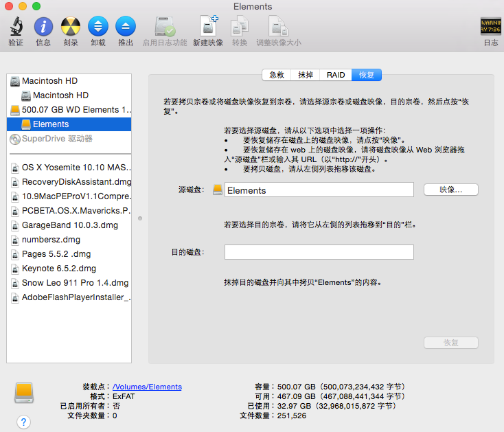Click the Unmount (卸载) toolbar icon

(x=98, y=27)
